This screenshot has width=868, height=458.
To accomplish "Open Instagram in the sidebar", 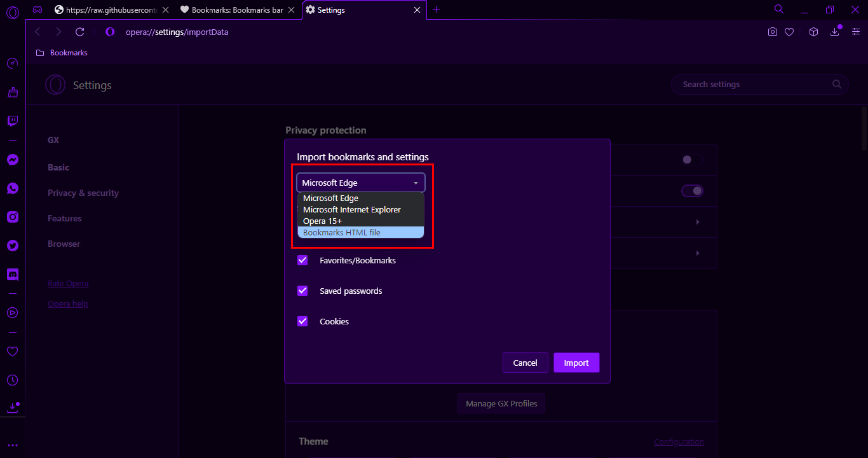I will (x=12, y=217).
